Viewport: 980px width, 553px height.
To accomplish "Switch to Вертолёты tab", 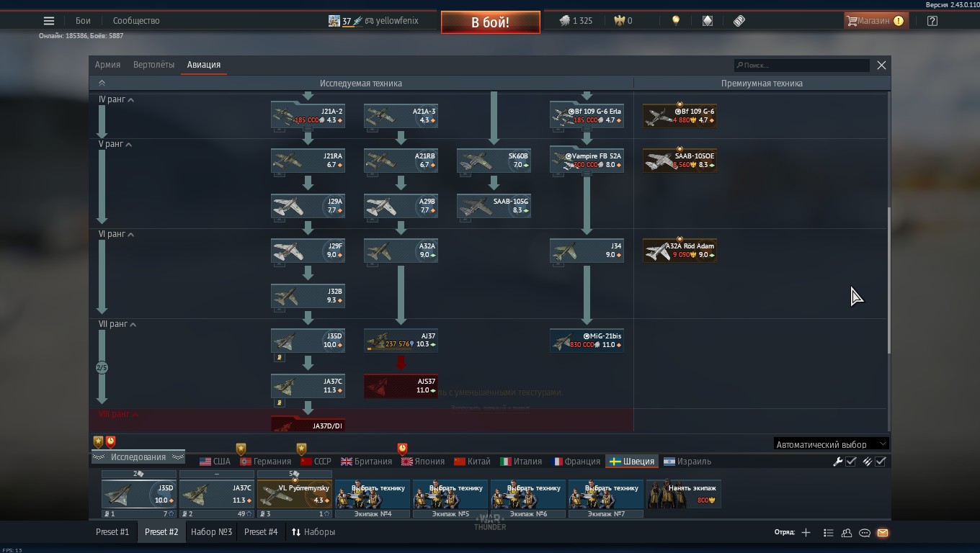I will pos(153,65).
